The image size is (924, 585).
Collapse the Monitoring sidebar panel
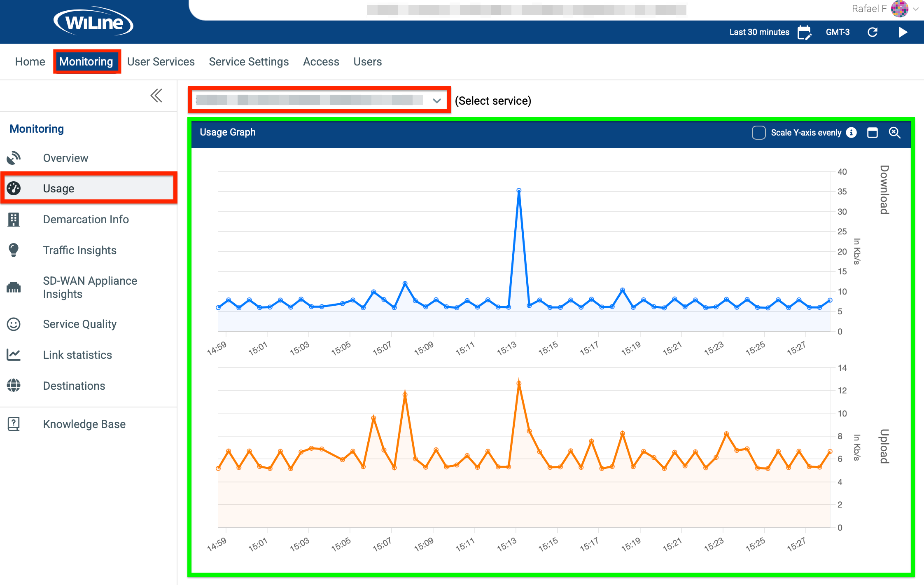click(x=156, y=95)
